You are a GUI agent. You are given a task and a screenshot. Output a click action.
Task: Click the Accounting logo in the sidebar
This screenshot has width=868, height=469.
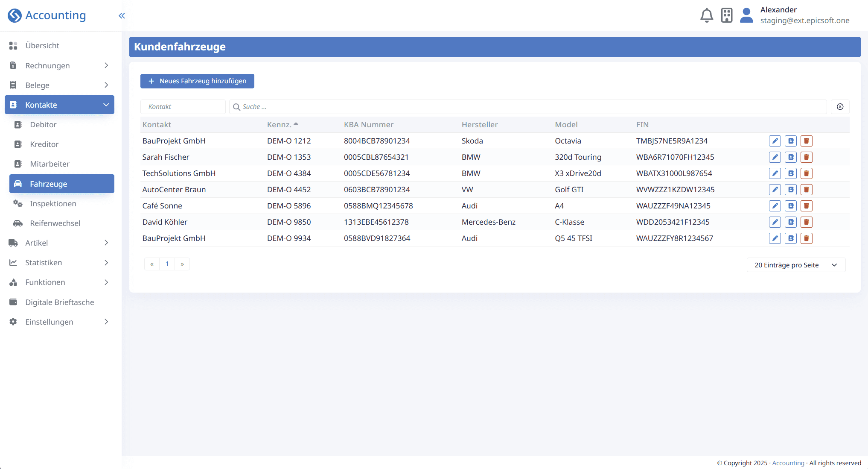(x=47, y=15)
